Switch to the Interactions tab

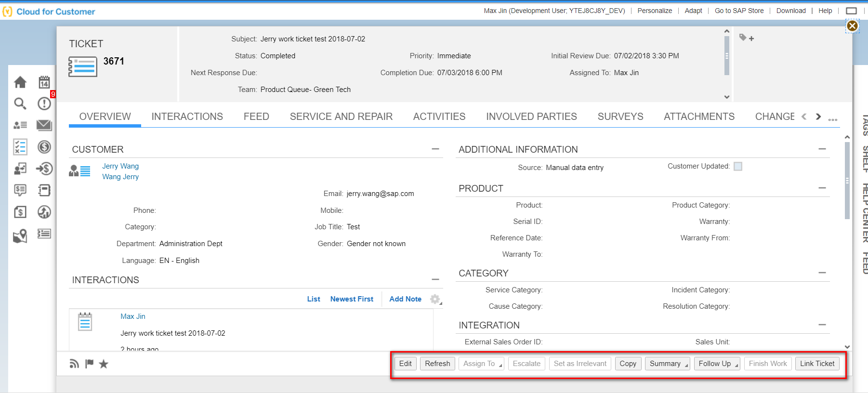click(187, 117)
